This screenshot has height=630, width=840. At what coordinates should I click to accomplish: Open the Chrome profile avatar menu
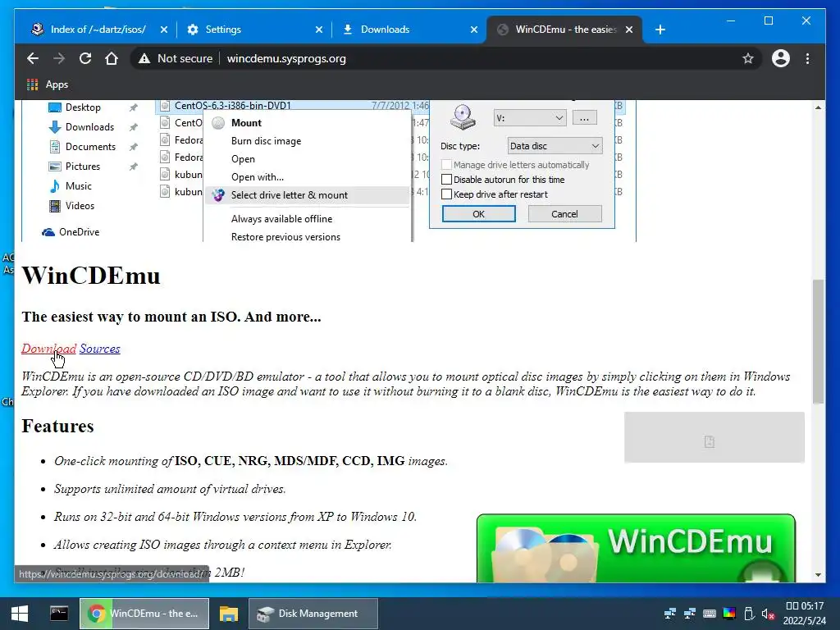point(781,58)
